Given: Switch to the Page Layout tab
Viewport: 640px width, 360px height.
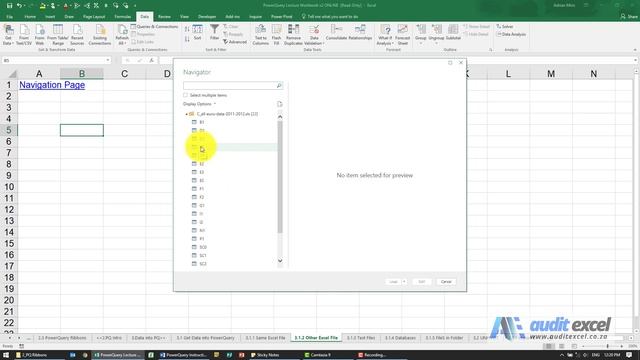Looking at the screenshot, I should 94,17.
